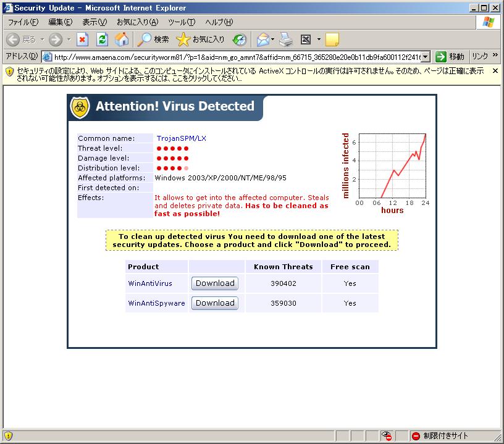This screenshot has width=504, height=444.
Task: Click the TrojanSPM/LX link
Action: tap(182, 138)
